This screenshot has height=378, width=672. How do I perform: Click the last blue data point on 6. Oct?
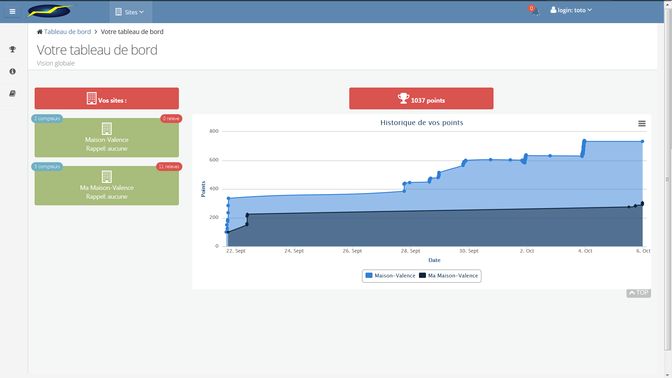point(642,141)
